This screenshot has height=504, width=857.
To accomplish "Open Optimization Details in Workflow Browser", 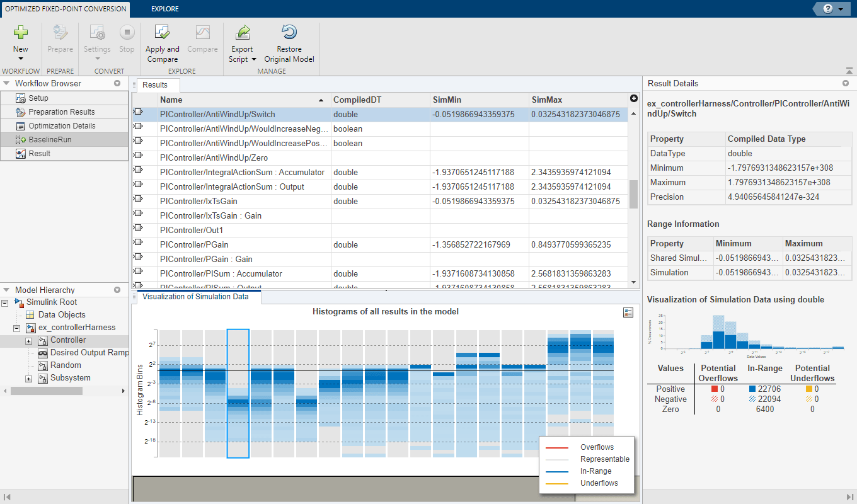I will (x=62, y=126).
